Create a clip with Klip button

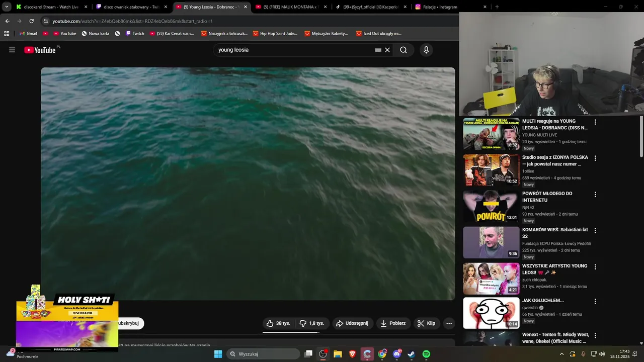point(427,323)
